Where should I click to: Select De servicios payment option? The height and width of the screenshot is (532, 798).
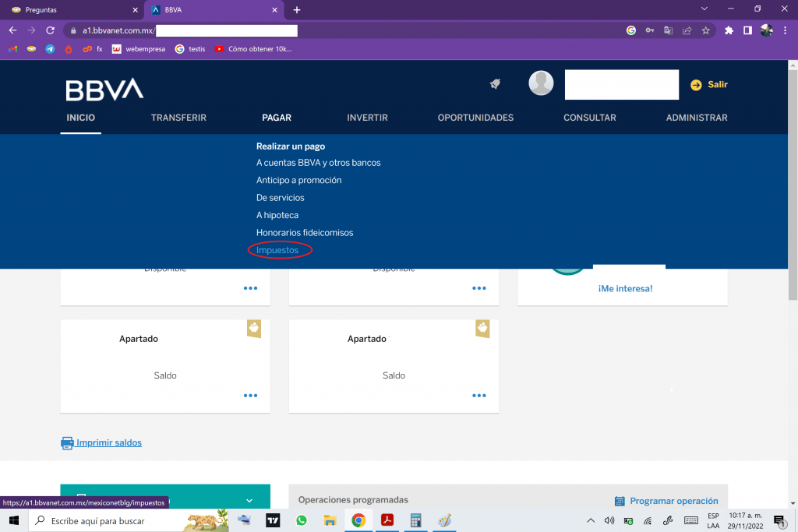click(281, 197)
